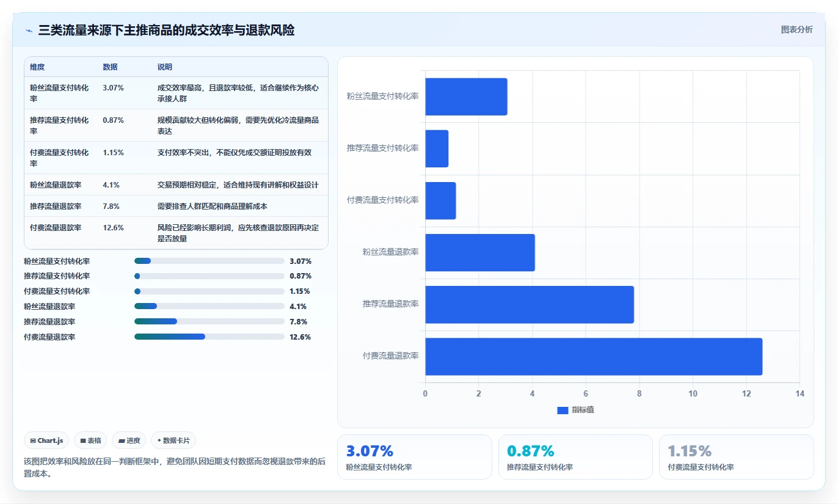Click the 推荐流量退款率 chart bar

tap(530, 304)
